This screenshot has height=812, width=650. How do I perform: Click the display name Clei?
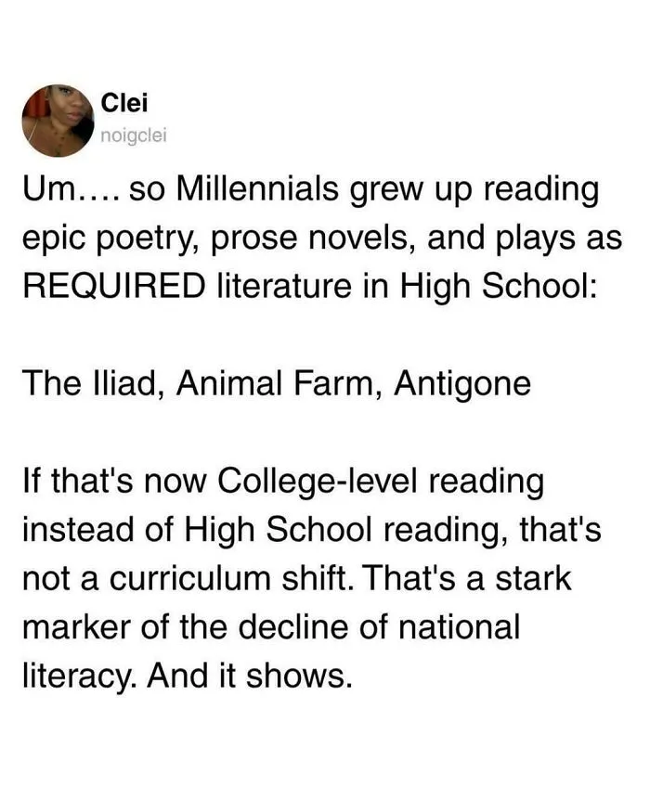[124, 102]
